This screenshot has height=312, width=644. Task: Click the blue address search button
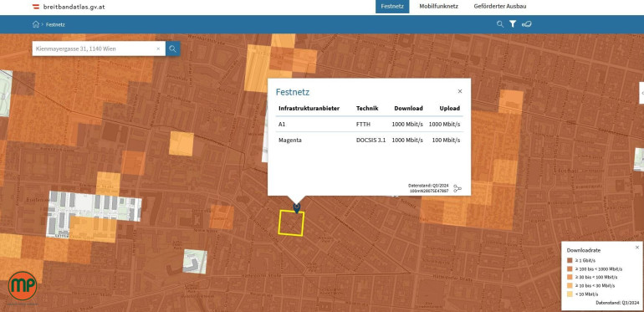click(x=173, y=49)
